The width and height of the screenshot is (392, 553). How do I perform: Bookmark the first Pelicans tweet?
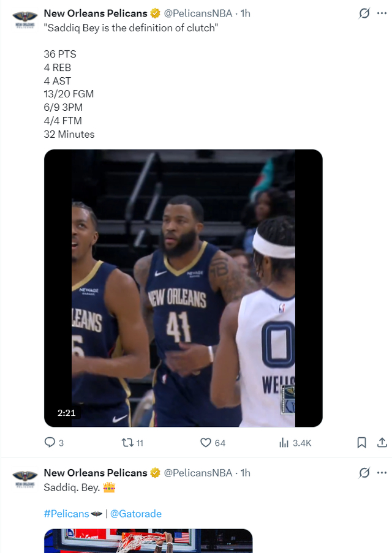pyautogui.click(x=361, y=442)
